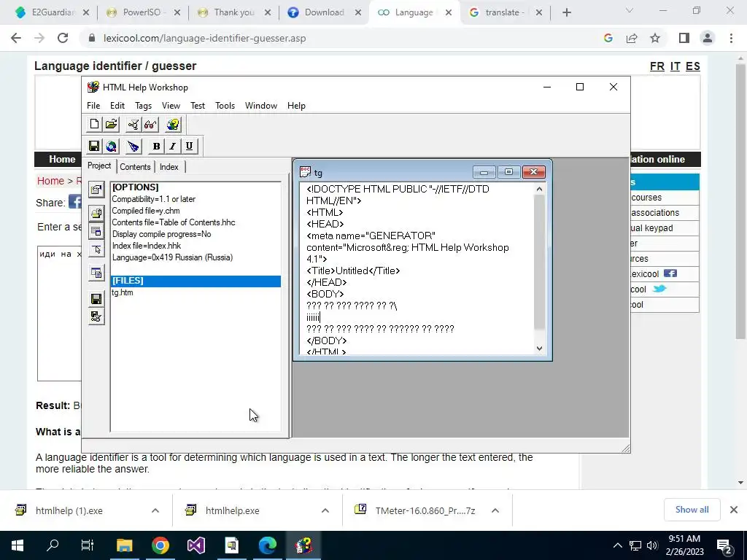Open the Edit menu in HTML Help Workshop
747x560 pixels.
click(x=117, y=106)
